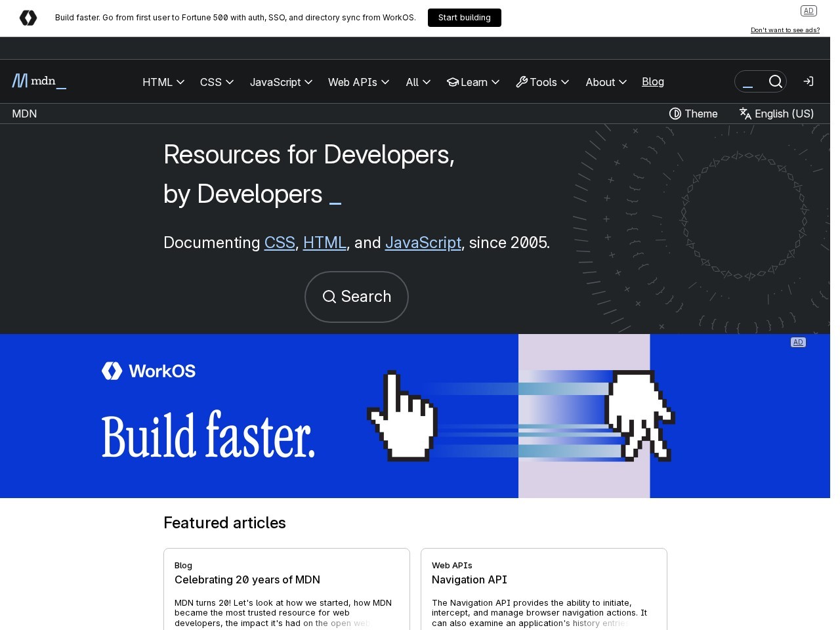
Task: Open the Learn menu
Action: 473,82
